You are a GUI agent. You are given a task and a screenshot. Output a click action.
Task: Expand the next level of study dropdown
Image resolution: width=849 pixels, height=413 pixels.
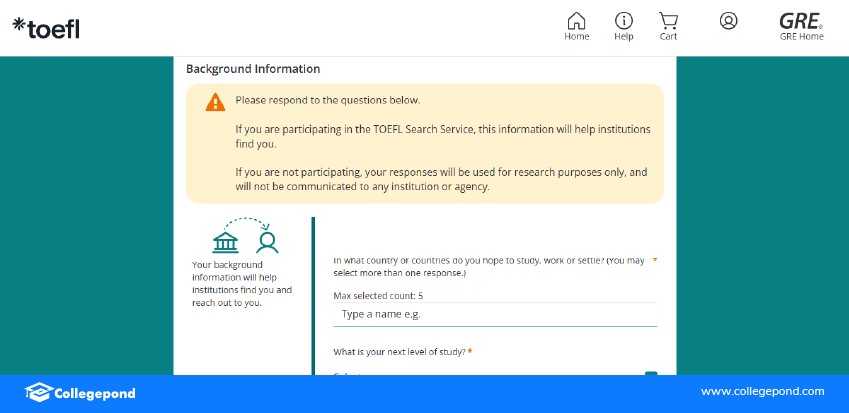pyautogui.click(x=651, y=375)
